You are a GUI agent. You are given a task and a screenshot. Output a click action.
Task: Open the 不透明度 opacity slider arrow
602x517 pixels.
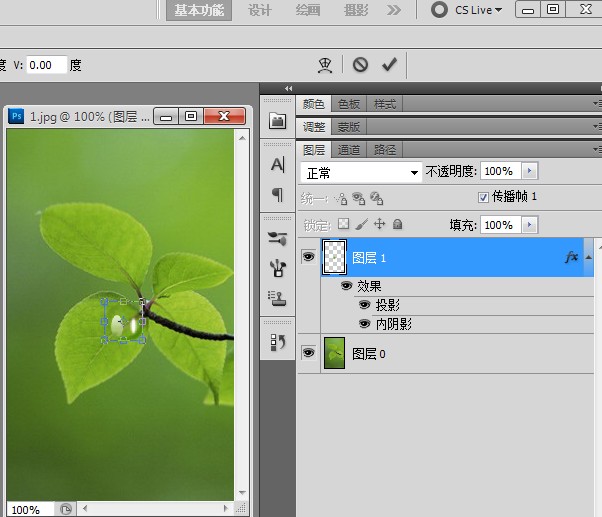530,171
